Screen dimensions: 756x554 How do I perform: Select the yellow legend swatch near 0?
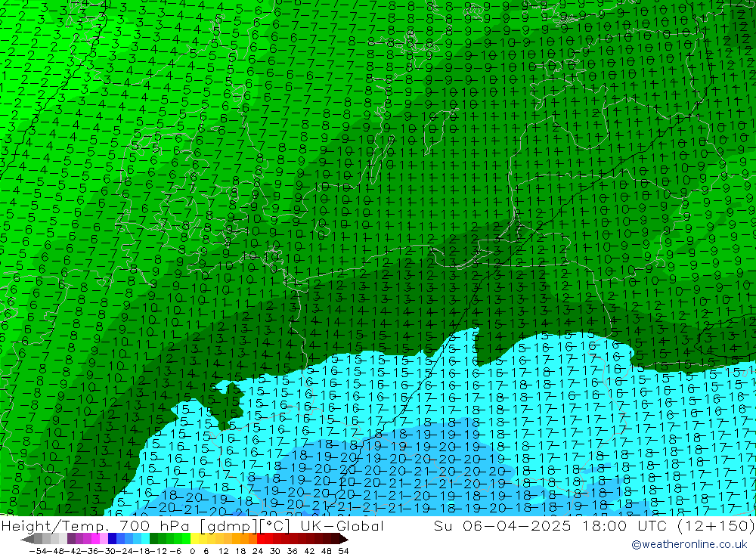(194, 539)
